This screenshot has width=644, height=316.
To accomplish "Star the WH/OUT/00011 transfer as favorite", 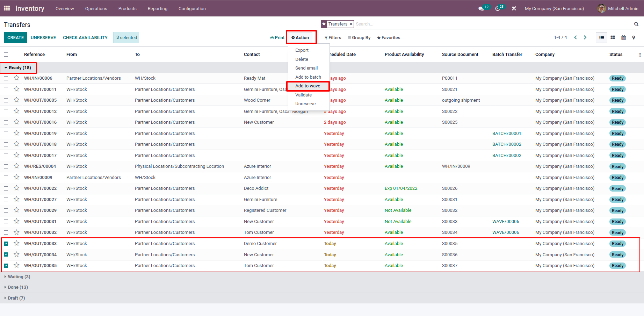I will 16,89.
